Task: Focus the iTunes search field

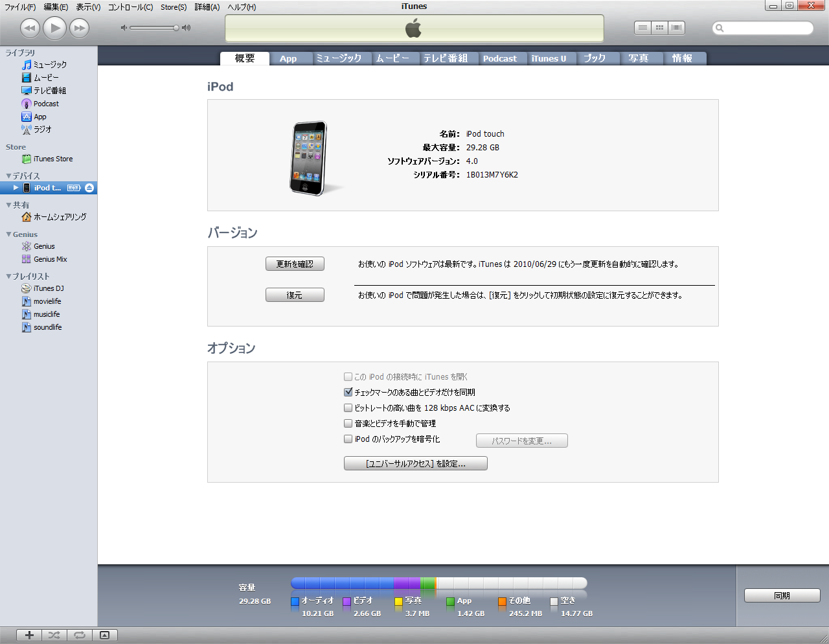Action: pos(763,28)
